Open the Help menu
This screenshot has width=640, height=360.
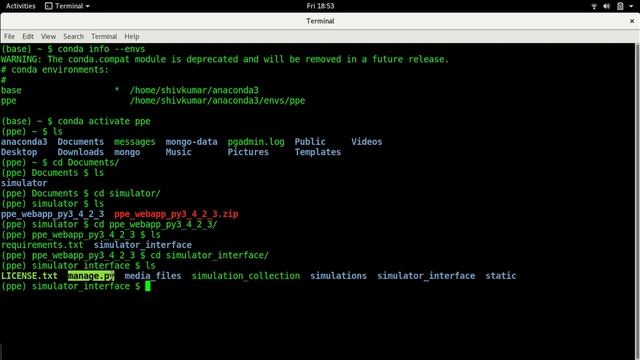click(132, 36)
